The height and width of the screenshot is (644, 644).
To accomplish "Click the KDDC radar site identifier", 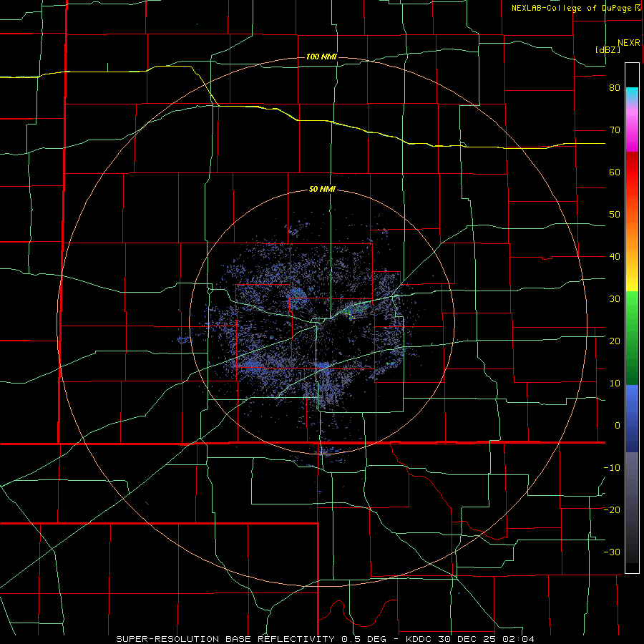I will [x=420, y=639].
